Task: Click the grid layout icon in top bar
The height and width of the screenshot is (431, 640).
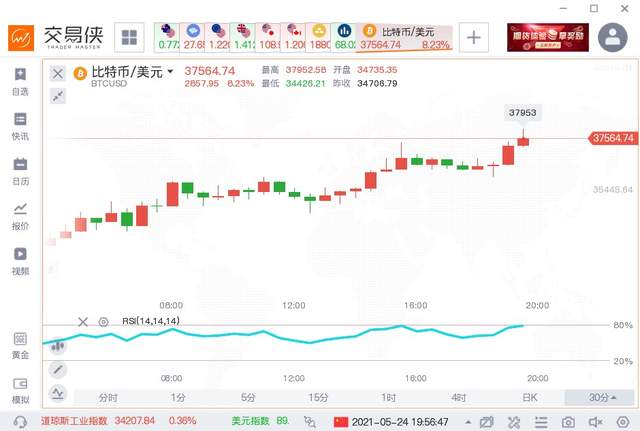Action: [x=129, y=39]
